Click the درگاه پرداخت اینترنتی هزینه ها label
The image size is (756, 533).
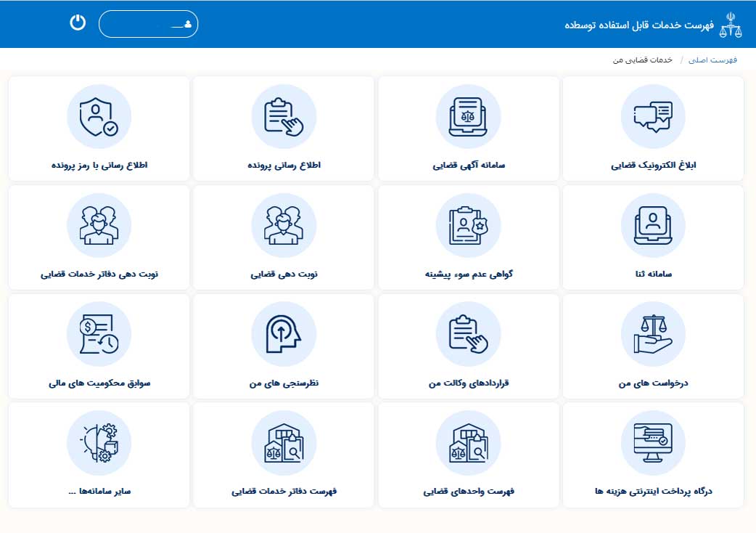(x=653, y=491)
